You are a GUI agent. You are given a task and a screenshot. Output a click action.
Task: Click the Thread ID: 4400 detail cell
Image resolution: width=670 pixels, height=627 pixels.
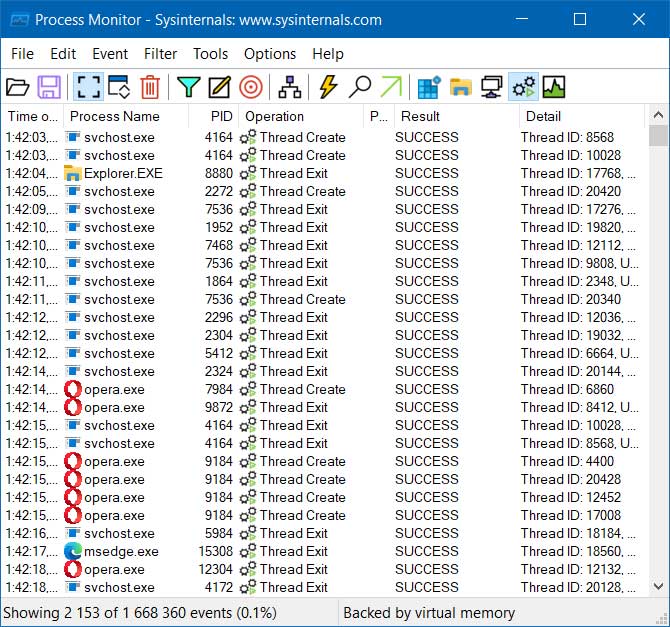(567, 461)
